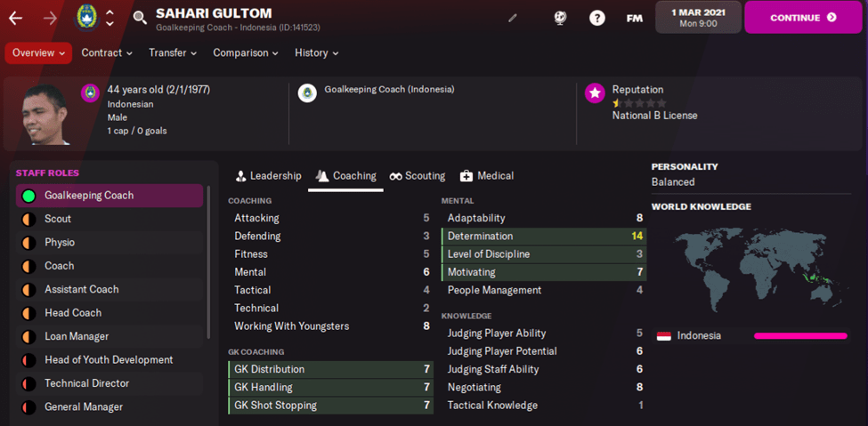Switch to the Scouting tab
Image resolution: width=868 pixels, height=426 pixels.
pos(417,176)
